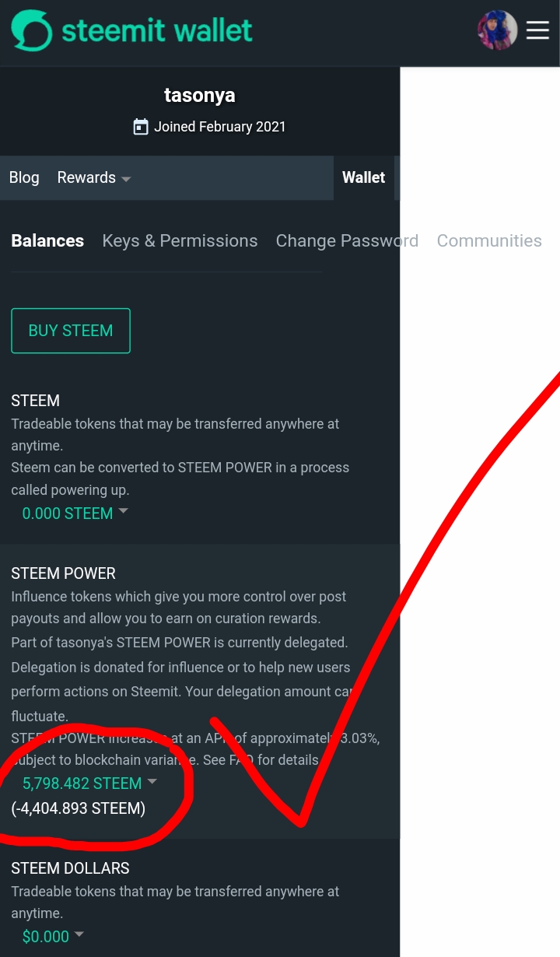The width and height of the screenshot is (560, 957).
Task: Open the 5,798.482 STEEM power dropdown
Action: coord(89,783)
